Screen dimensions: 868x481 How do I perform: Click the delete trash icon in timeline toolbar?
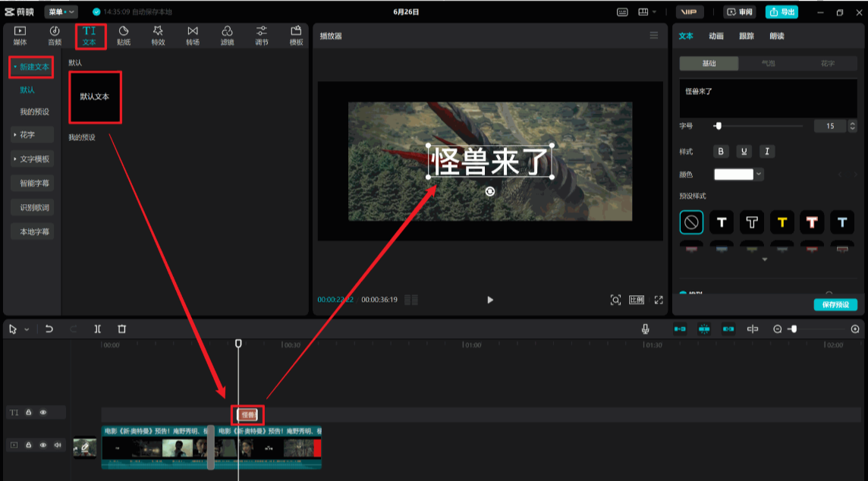[122, 329]
